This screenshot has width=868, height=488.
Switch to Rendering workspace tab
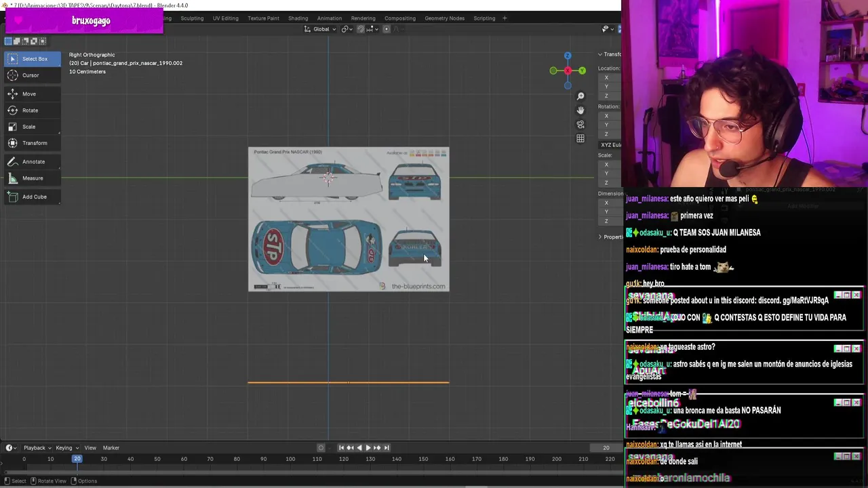click(x=363, y=18)
